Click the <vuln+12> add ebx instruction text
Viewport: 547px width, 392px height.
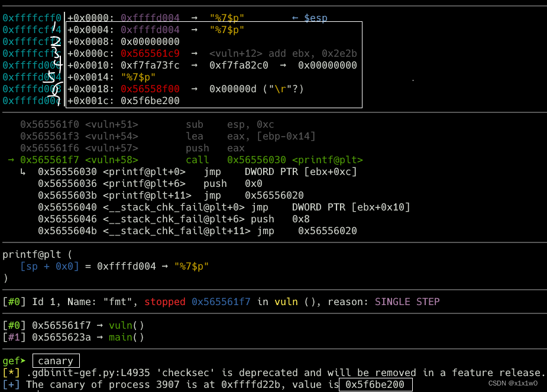tap(283, 53)
